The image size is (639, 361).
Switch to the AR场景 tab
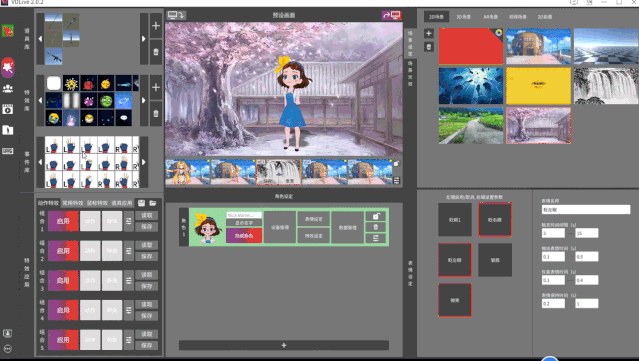490,17
